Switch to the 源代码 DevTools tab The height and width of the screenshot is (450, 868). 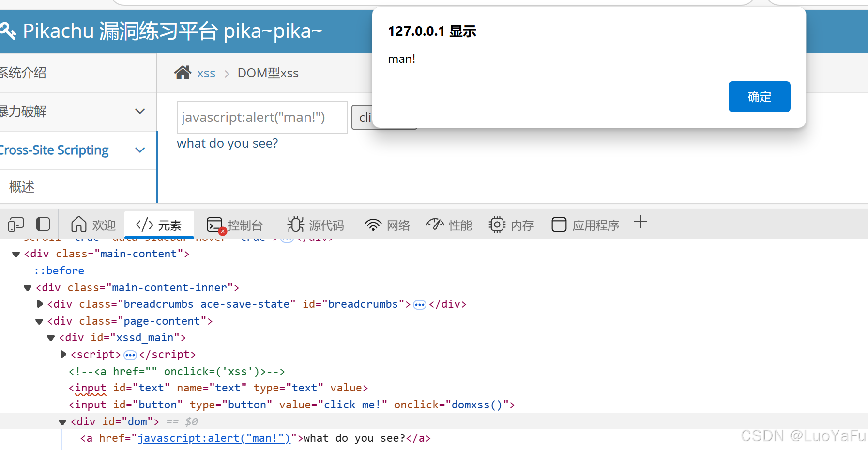(x=316, y=225)
